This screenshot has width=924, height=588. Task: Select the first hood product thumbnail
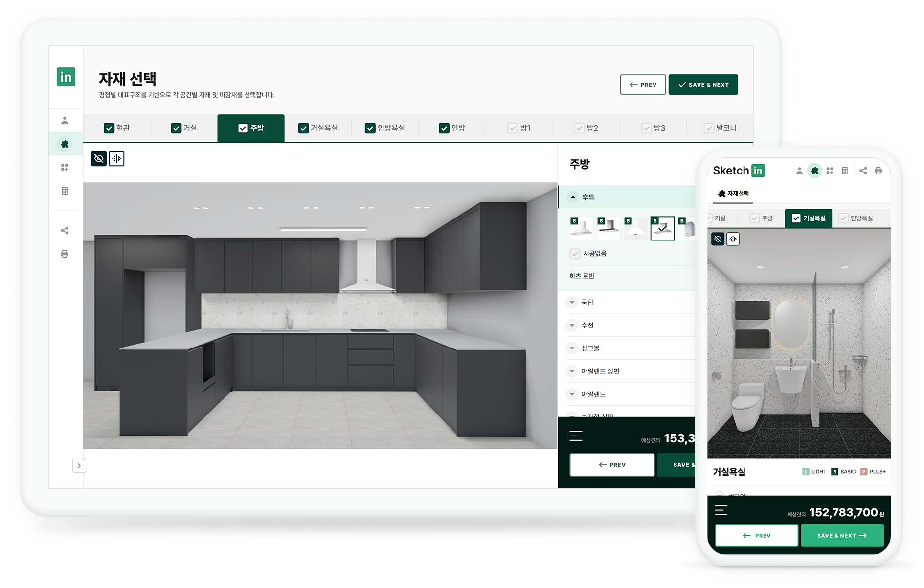pyautogui.click(x=582, y=228)
